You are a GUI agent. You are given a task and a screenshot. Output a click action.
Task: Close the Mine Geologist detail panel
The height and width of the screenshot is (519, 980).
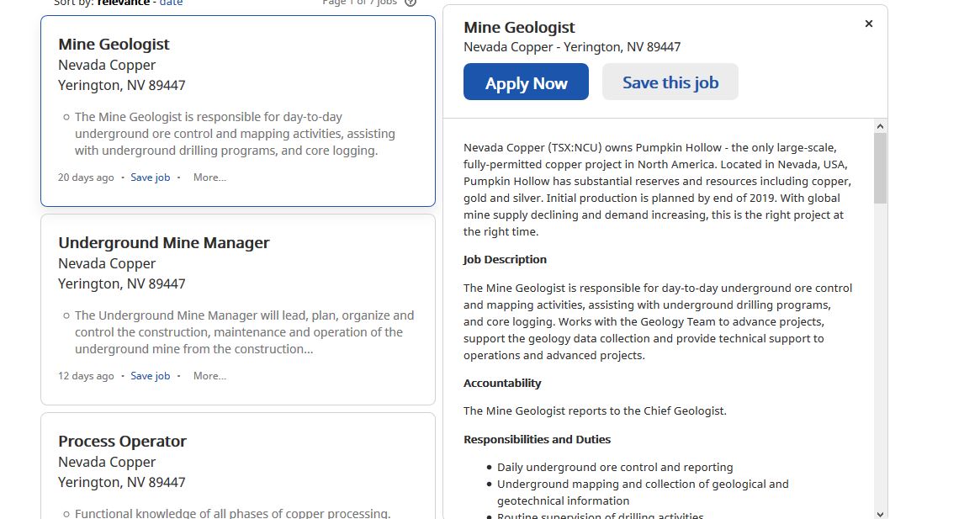[868, 24]
